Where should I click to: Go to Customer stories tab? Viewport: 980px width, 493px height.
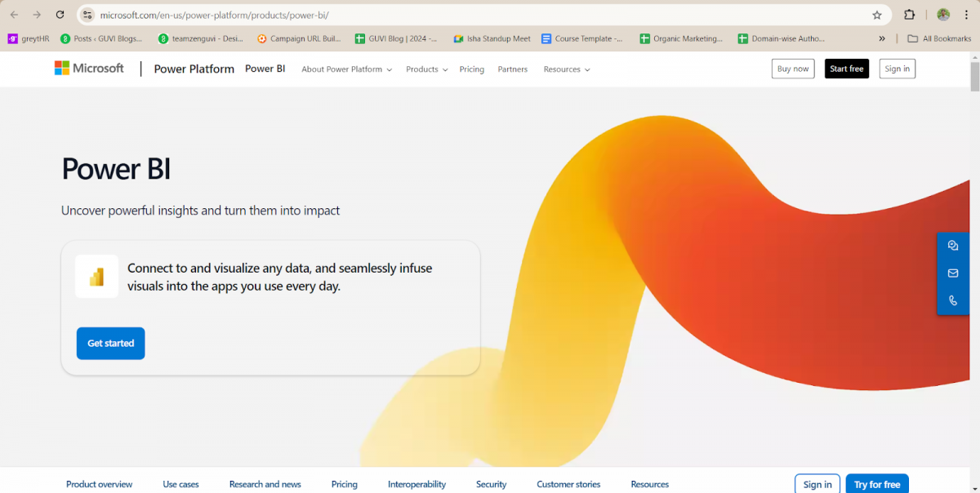(x=568, y=484)
